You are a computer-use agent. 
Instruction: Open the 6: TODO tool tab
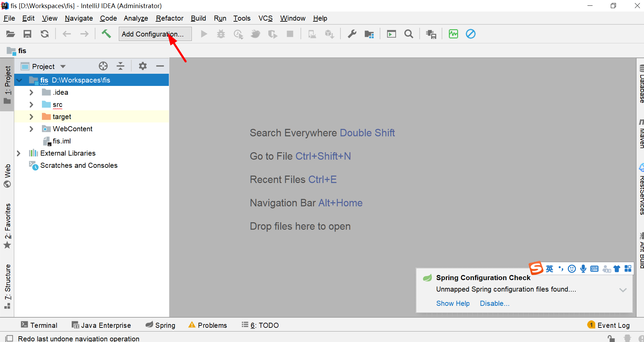tap(260, 325)
